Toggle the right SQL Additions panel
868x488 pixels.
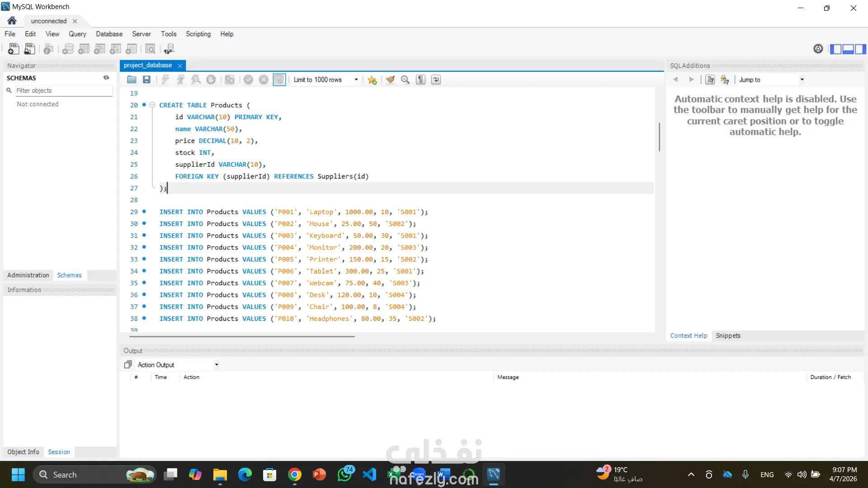(860, 49)
